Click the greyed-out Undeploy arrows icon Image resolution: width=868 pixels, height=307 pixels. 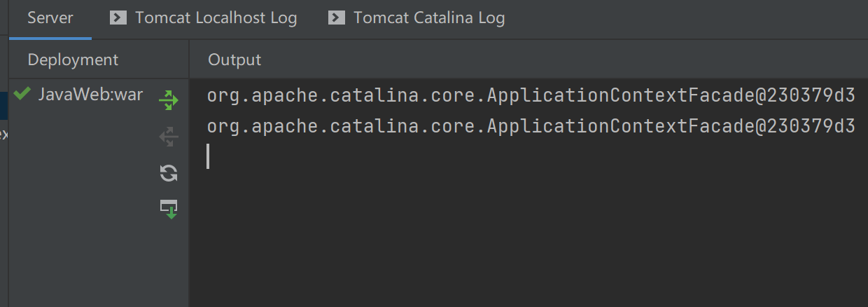169,137
